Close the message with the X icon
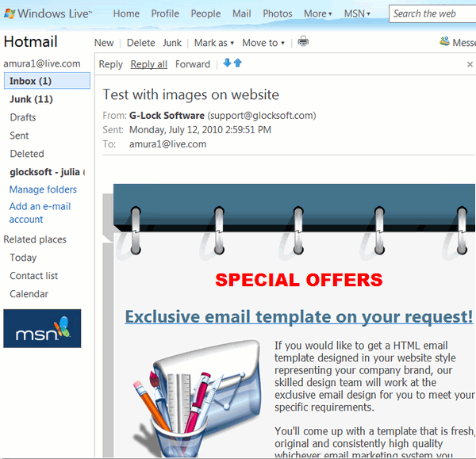 (470, 65)
